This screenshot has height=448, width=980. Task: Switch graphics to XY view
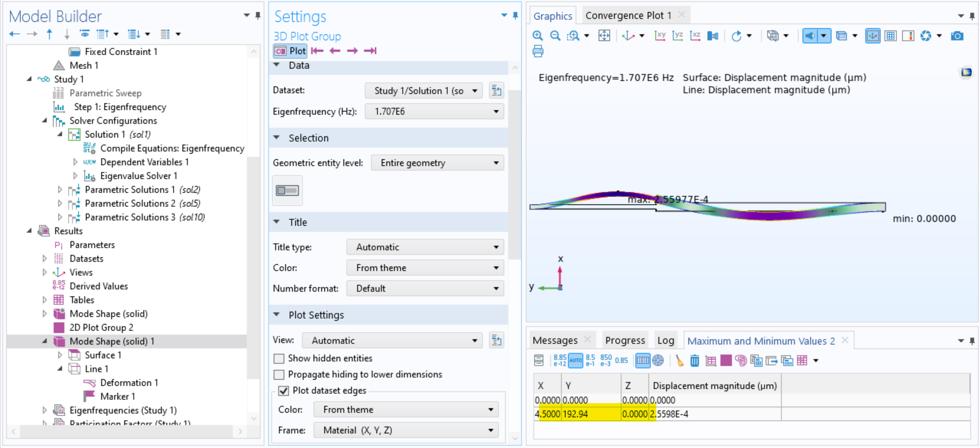(660, 36)
